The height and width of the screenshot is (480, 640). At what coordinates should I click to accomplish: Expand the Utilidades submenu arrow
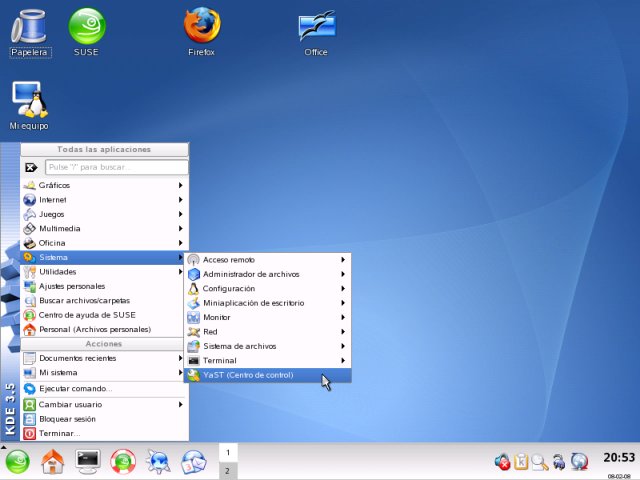pyautogui.click(x=180, y=272)
